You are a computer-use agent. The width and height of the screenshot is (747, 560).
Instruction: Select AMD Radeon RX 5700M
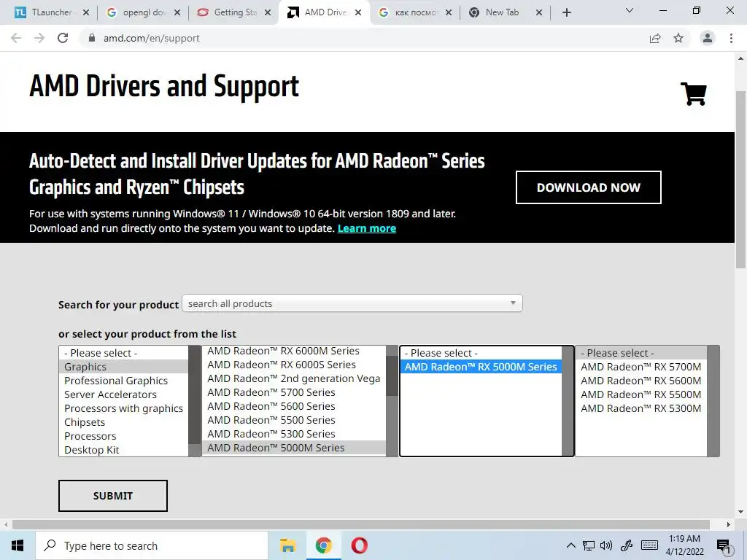(641, 367)
